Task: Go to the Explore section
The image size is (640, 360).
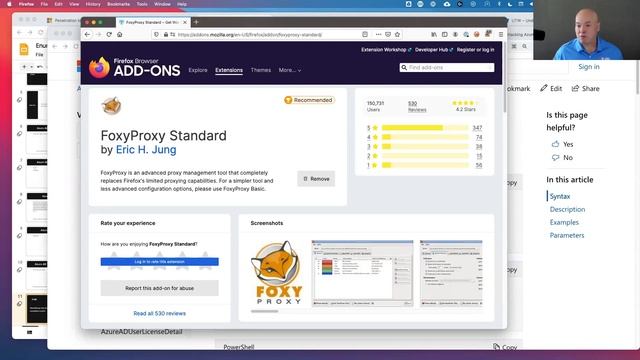Action: pos(198,70)
